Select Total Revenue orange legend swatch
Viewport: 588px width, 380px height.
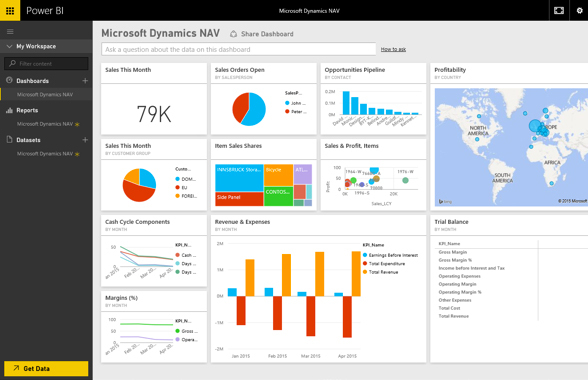pyautogui.click(x=365, y=272)
